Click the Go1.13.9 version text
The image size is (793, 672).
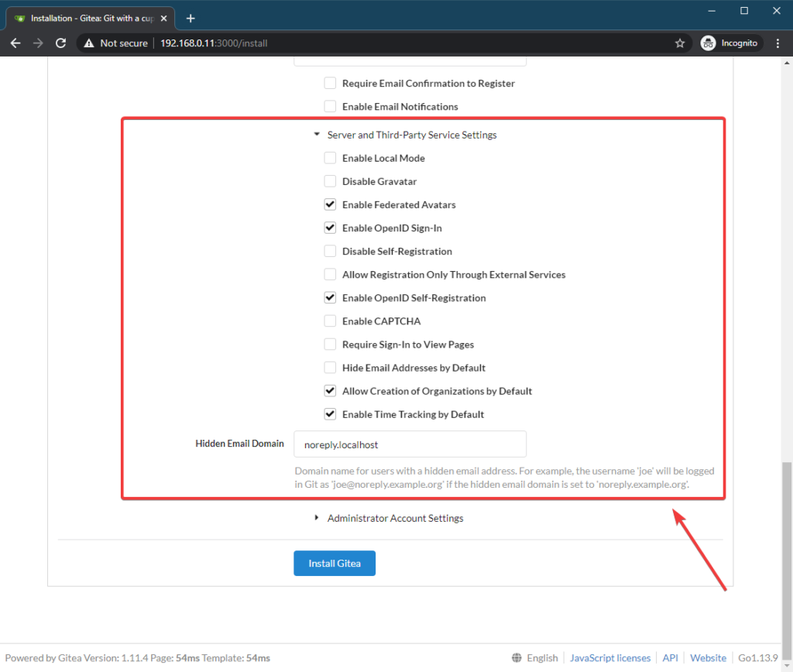(757, 658)
